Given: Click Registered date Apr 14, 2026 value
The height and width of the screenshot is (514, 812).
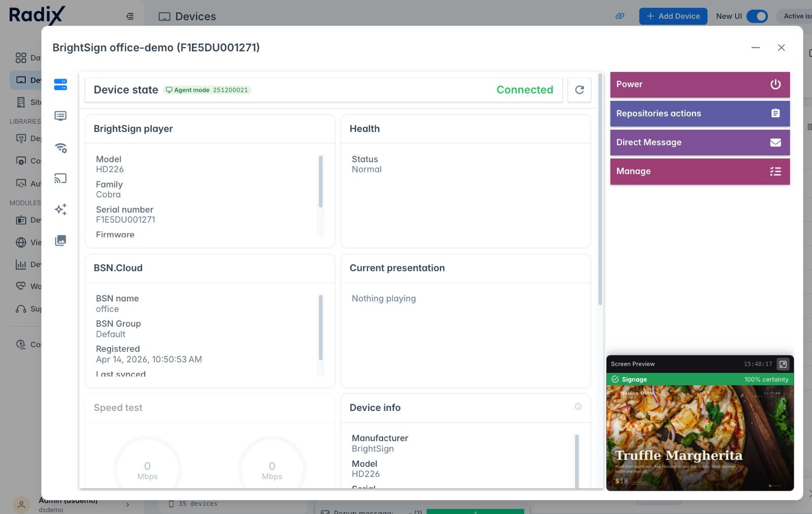Looking at the screenshot, I should [x=149, y=360].
